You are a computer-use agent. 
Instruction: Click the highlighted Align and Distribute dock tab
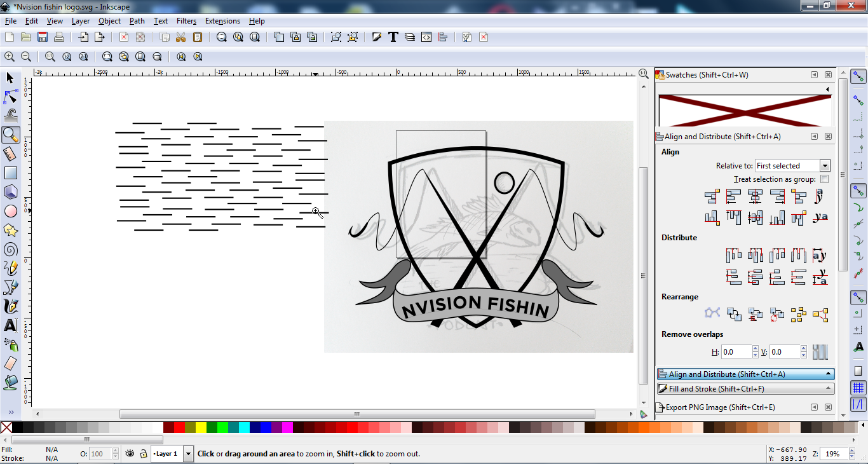746,374
